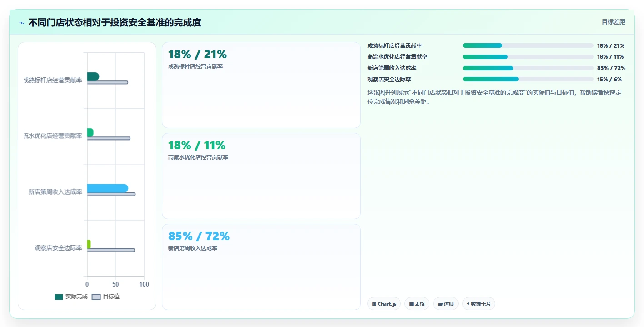This screenshot has height=327, width=644.
Task: Click the 流水优化店经营贡献率 chart axis label
Action: click(x=53, y=136)
